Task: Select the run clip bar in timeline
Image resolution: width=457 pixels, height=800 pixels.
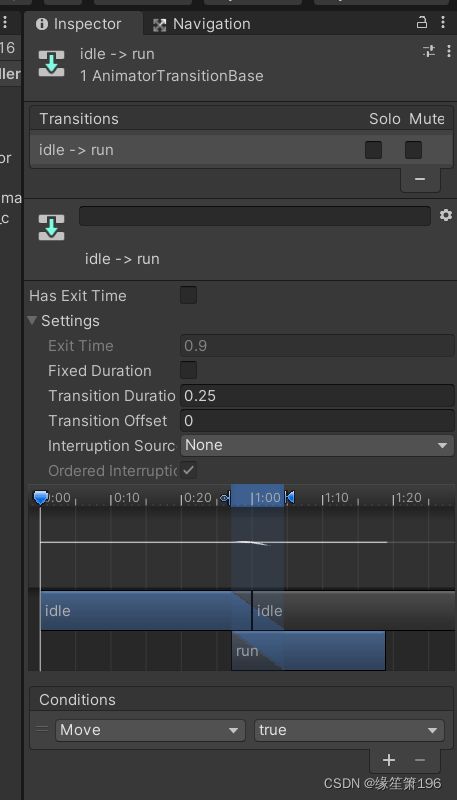Action: point(308,651)
